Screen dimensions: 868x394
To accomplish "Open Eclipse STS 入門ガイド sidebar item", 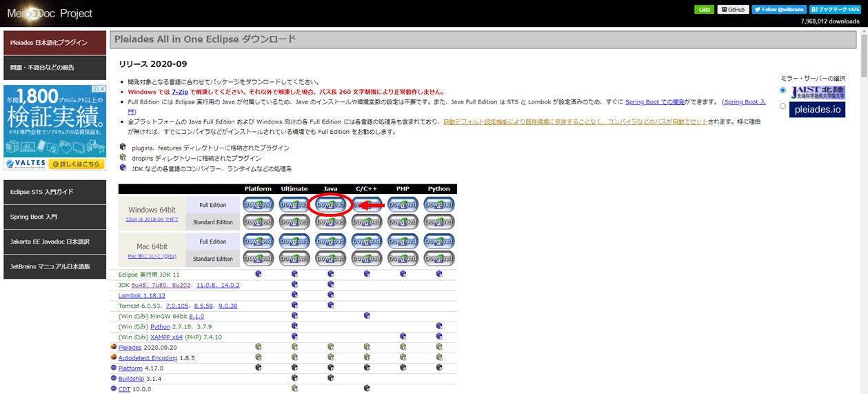I will click(55, 192).
